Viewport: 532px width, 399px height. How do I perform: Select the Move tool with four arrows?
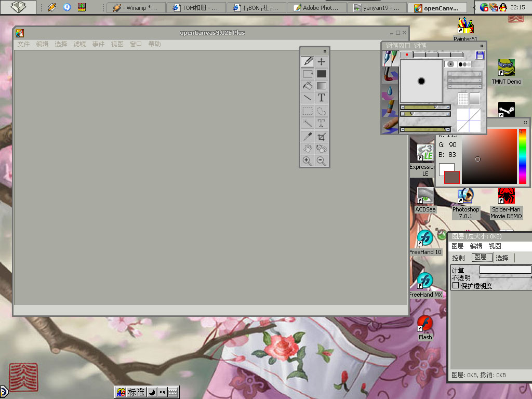tap(321, 61)
